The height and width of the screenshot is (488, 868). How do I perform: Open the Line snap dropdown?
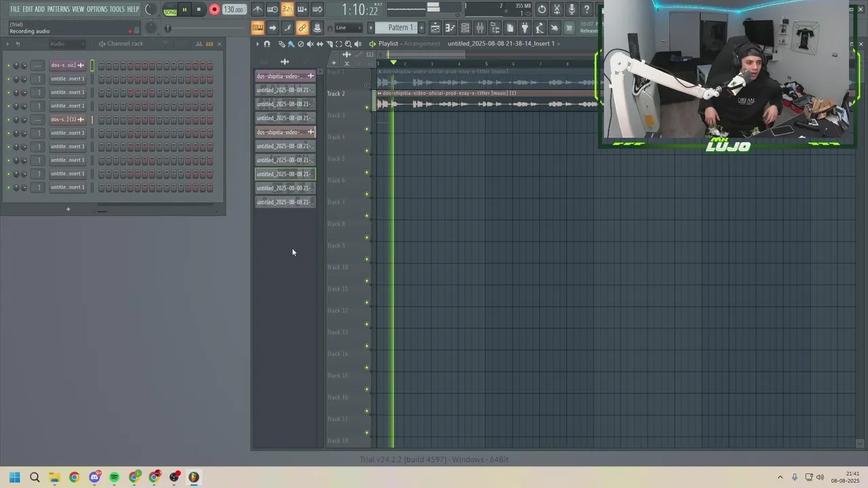(349, 28)
